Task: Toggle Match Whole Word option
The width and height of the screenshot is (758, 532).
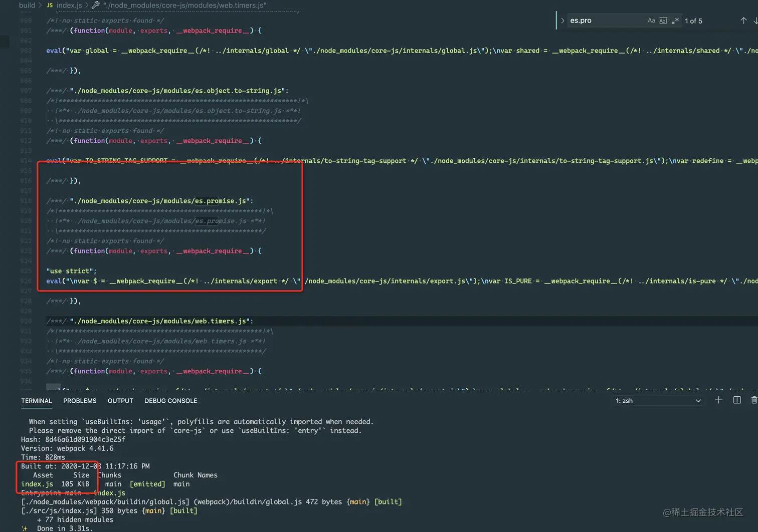Action: (663, 21)
